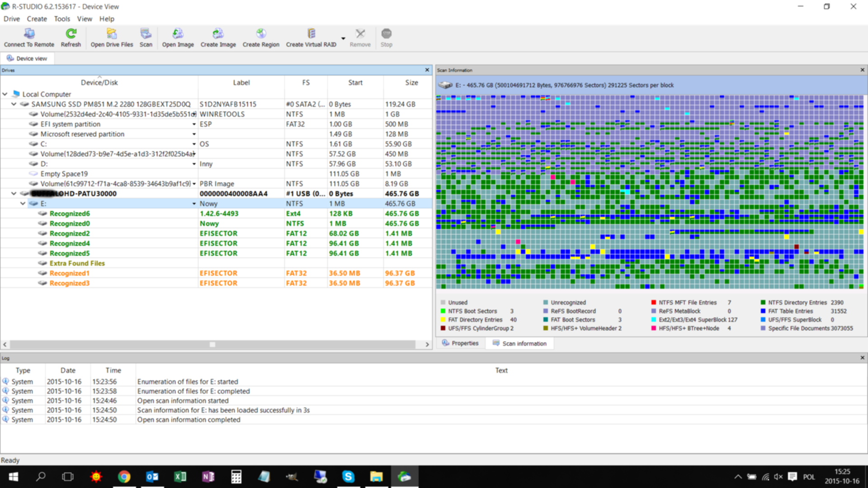868x488 pixels.
Task: Collapse the HD-PATU30000 drive node
Action: pos(14,193)
